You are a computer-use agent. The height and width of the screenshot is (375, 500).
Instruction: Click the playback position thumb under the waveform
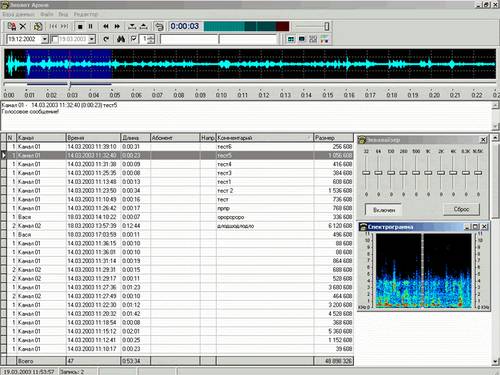click(x=70, y=85)
